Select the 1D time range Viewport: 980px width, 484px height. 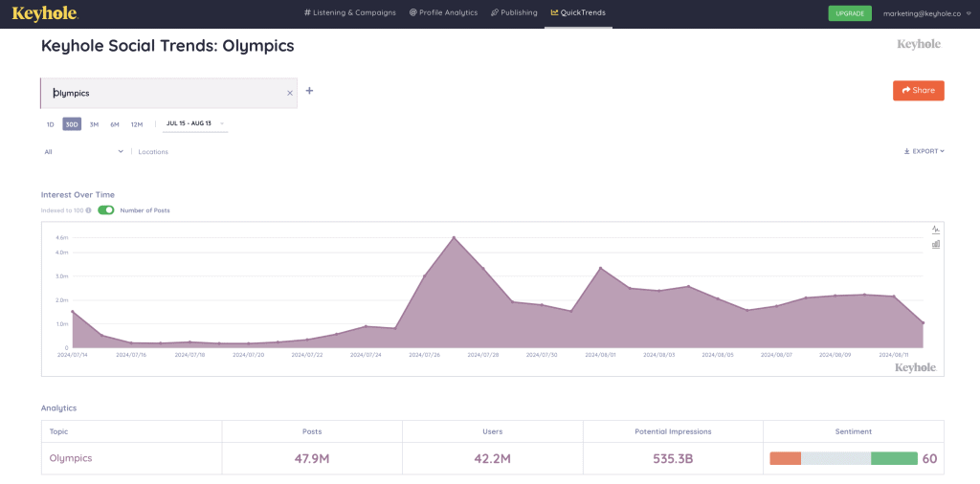coord(51,124)
